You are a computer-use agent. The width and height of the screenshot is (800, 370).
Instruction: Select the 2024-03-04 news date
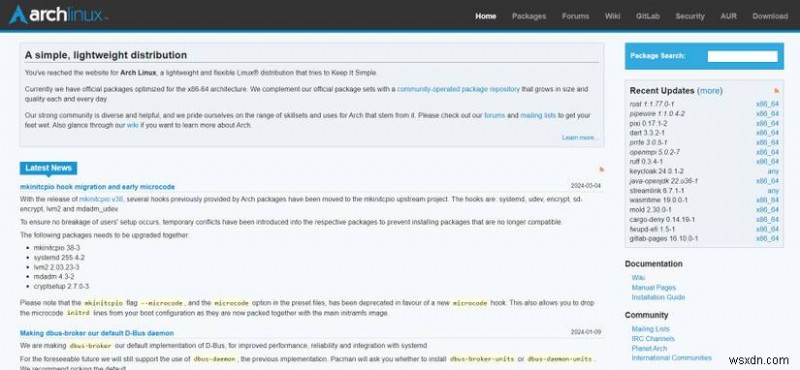click(586, 186)
